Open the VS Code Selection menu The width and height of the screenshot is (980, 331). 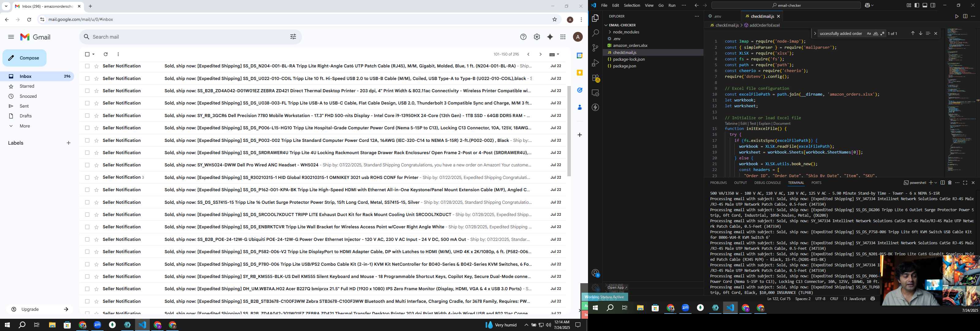coord(631,5)
